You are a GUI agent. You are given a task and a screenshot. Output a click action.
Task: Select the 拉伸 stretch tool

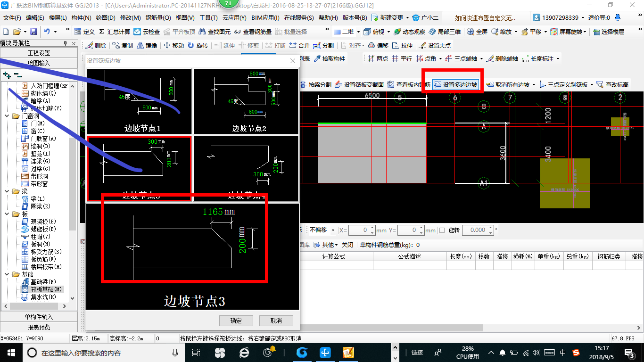[402, 46]
